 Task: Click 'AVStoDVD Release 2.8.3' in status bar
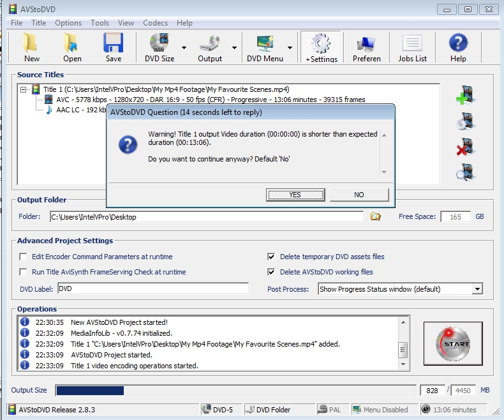click(x=57, y=409)
